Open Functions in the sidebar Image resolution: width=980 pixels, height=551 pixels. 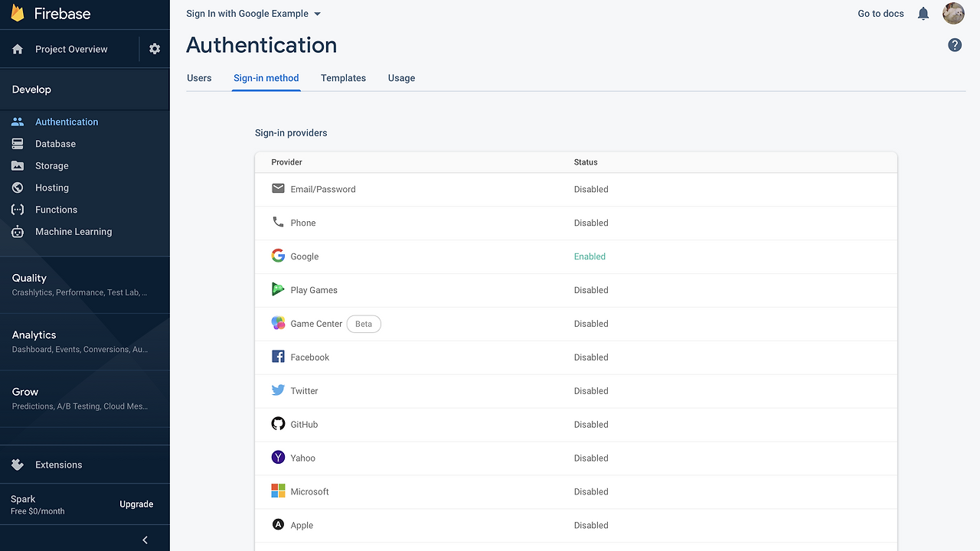click(x=56, y=210)
